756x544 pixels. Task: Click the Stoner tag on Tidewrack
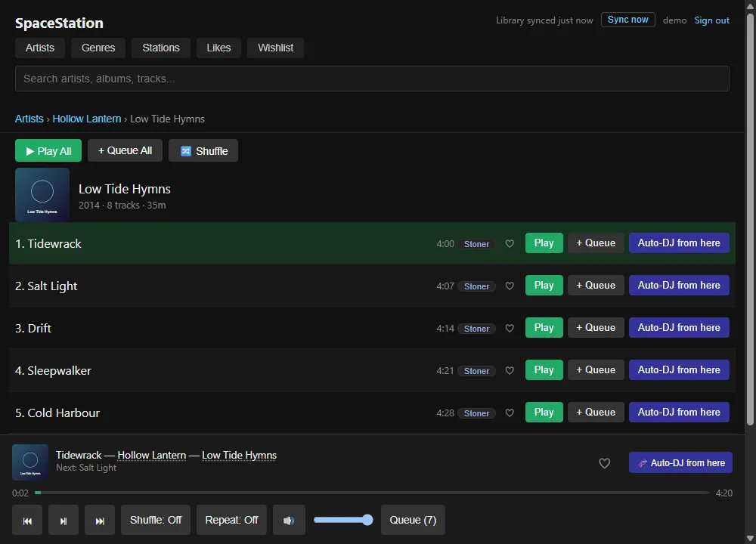coord(476,244)
